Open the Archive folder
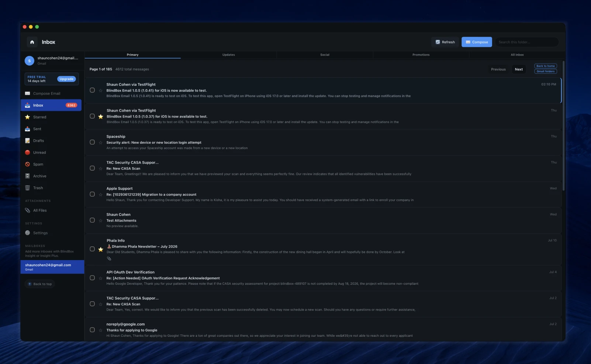The height and width of the screenshot is (364, 591). (x=51, y=176)
